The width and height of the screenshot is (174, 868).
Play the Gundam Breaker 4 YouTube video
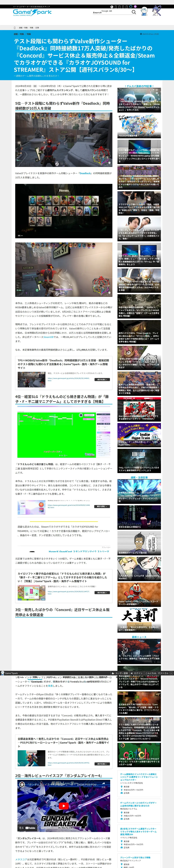point(64,806)
